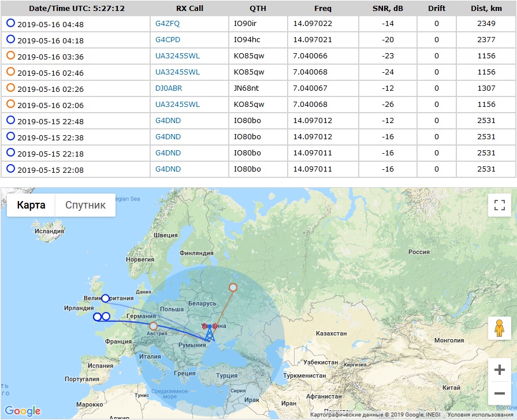Screen dimensions: 517x420
Task: Click the blue circle in G4ZFQ row
Action: [10, 24]
